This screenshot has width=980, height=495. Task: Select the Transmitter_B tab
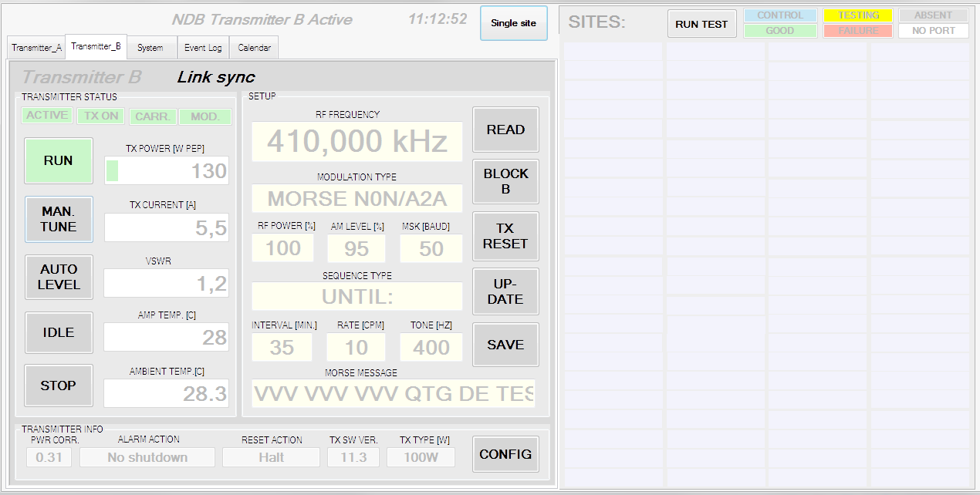pos(96,46)
